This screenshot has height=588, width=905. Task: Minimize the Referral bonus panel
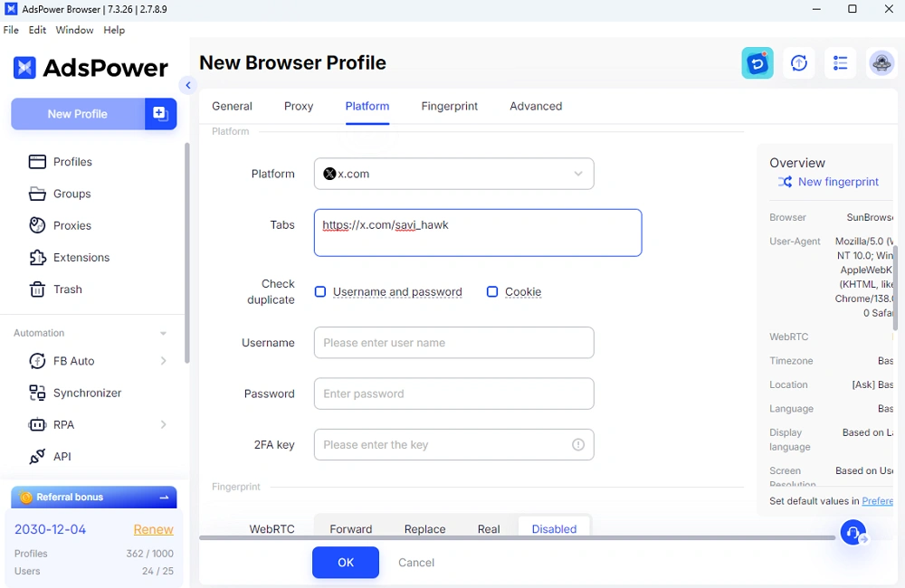pos(165,497)
